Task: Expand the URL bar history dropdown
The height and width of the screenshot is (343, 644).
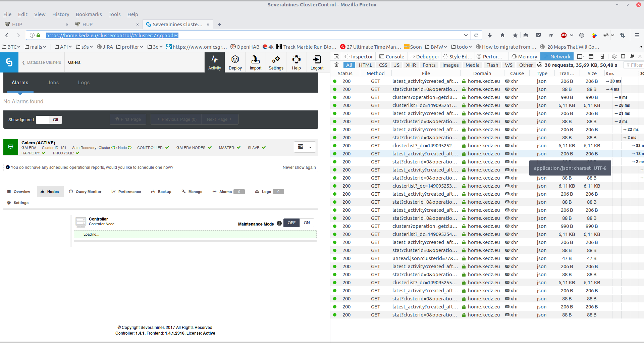Action: point(466,35)
